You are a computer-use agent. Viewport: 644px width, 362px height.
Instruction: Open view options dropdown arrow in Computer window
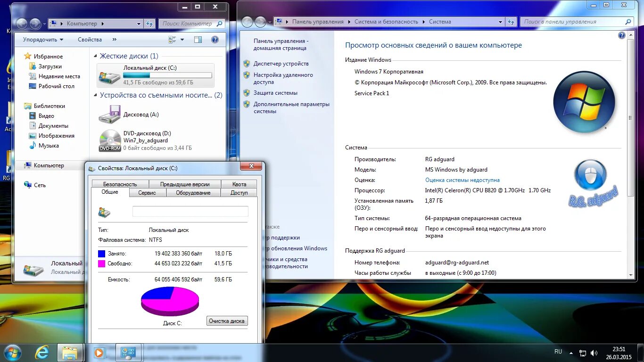[182, 40]
